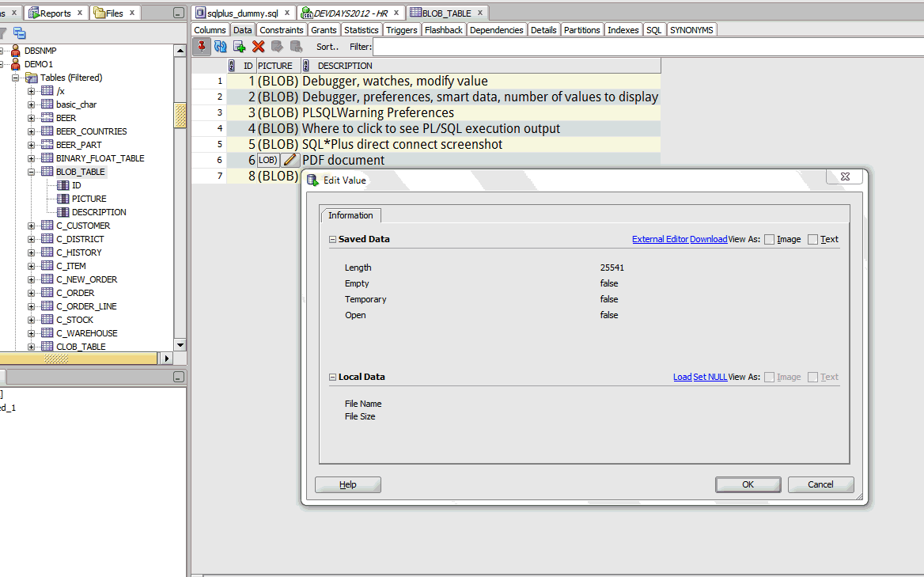Screen dimensions: 924x577
Task: Click the schema browser icon beside the filter funnel
Action: coord(20,33)
